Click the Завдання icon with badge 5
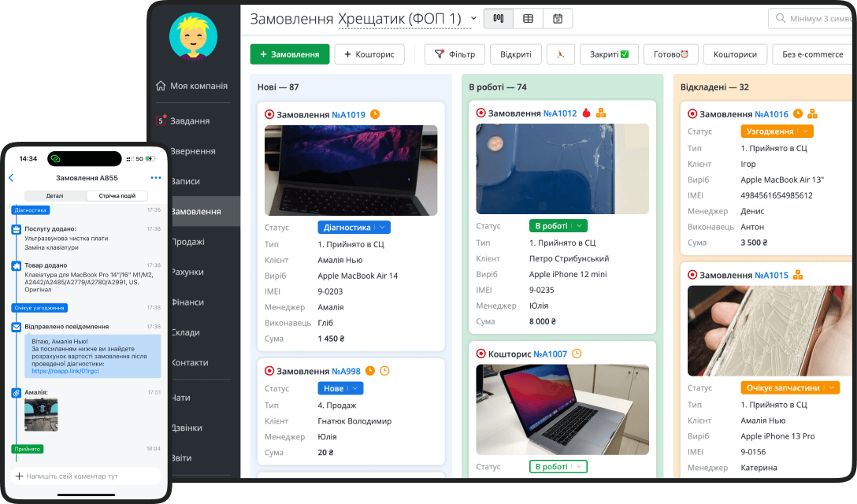The image size is (857, 504). pyautogui.click(x=161, y=120)
